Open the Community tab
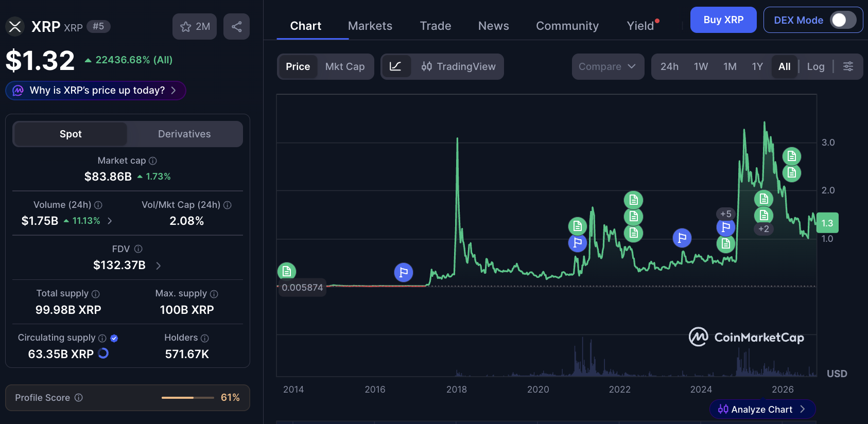This screenshot has width=868, height=424. pos(567,26)
